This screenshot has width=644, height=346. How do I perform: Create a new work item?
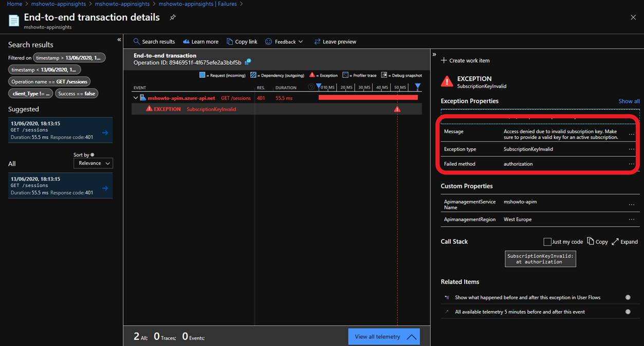[465, 61]
